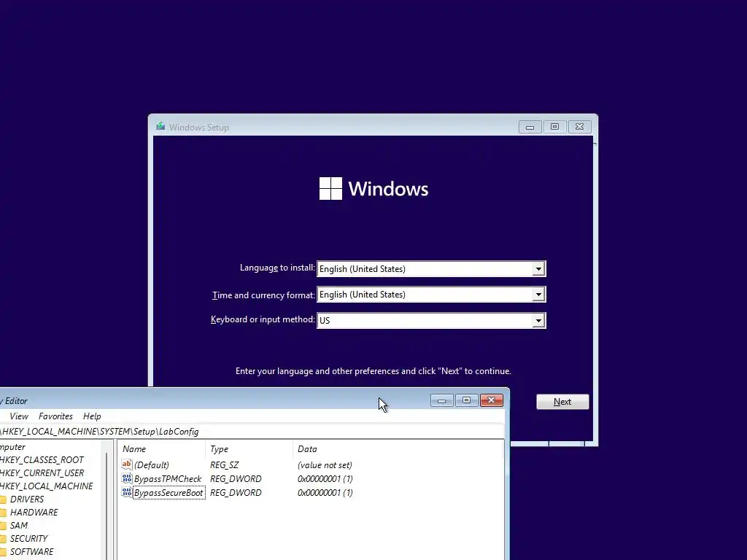
Task: Open the Time and currency format dropdown
Action: point(538,295)
